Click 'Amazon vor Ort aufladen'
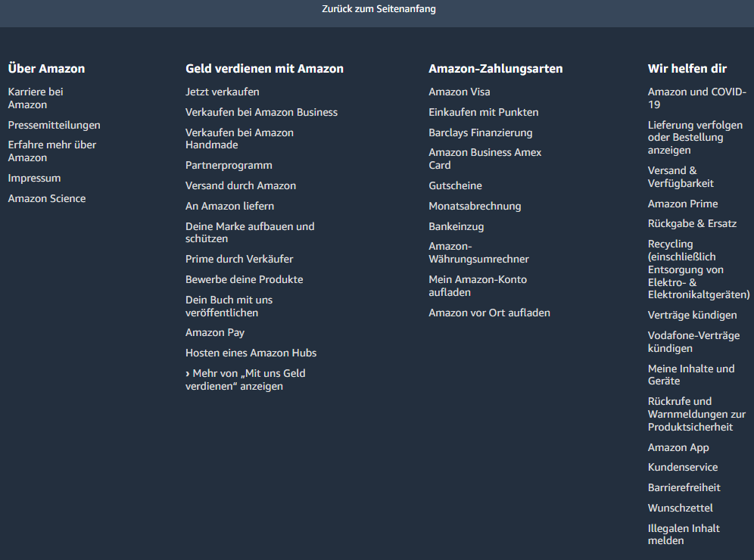 489,313
